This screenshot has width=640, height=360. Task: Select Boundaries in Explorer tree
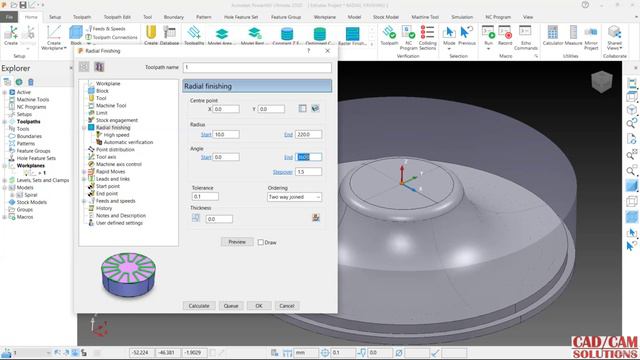point(29,136)
